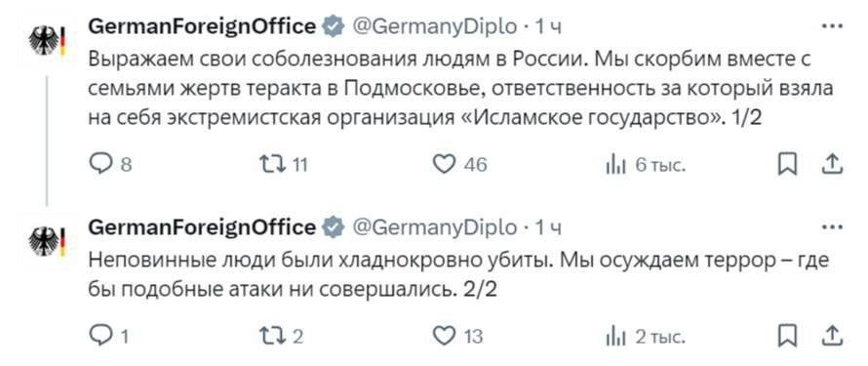Open more options menu on second tweet
The height and width of the screenshot is (366, 868).
(833, 226)
